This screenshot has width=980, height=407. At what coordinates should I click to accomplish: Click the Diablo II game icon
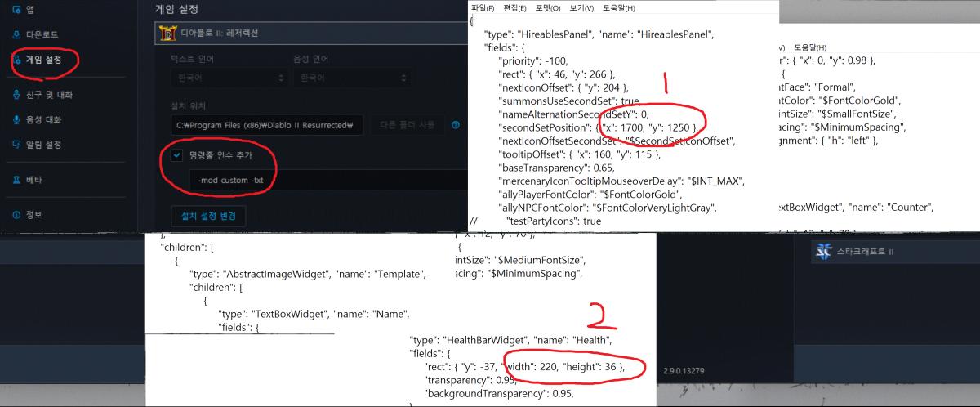[x=167, y=33]
